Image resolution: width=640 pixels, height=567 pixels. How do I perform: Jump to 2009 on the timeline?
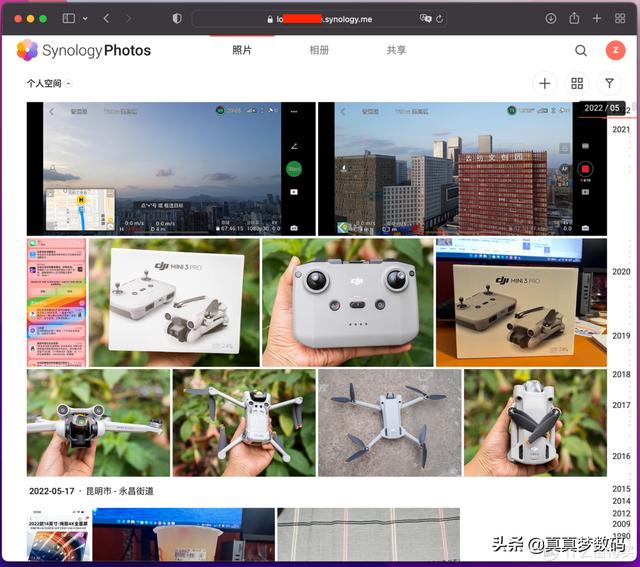click(x=621, y=524)
